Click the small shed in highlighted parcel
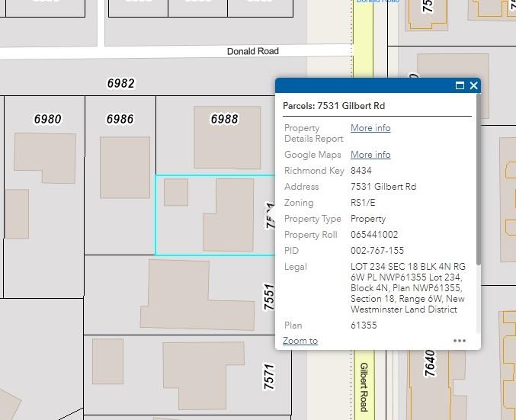This screenshot has height=420, width=516. (x=176, y=192)
